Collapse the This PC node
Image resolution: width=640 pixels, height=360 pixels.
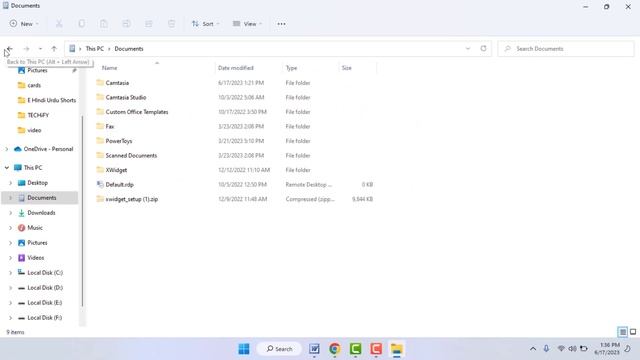(x=7, y=168)
